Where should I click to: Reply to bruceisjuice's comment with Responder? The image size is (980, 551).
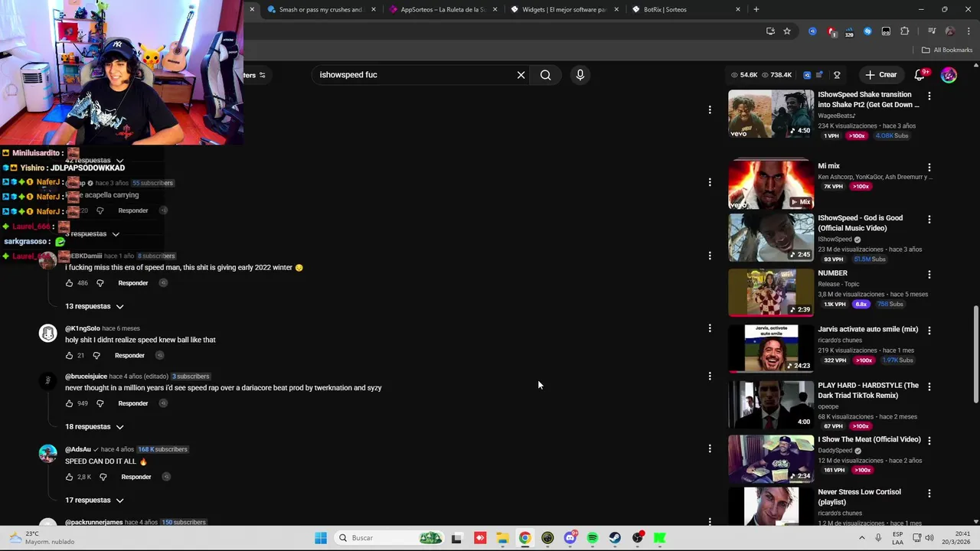point(133,403)
